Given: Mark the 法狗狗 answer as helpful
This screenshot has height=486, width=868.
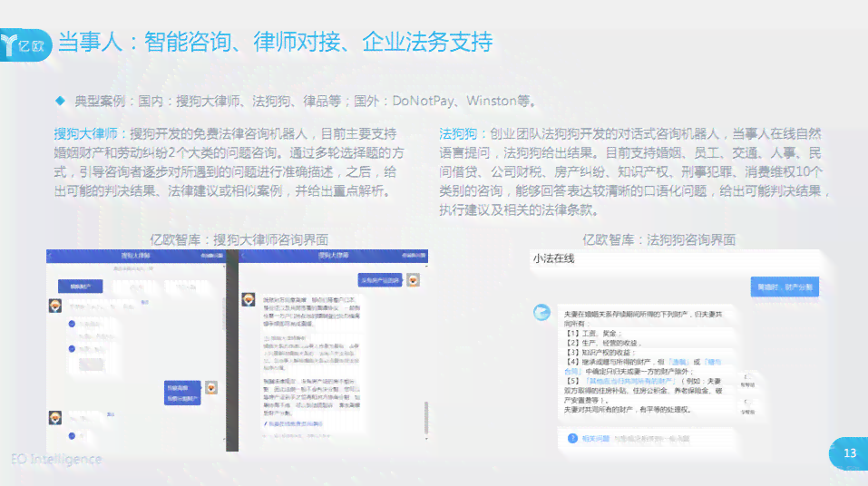Looking at the screenshot, I should tap(748, 380).
